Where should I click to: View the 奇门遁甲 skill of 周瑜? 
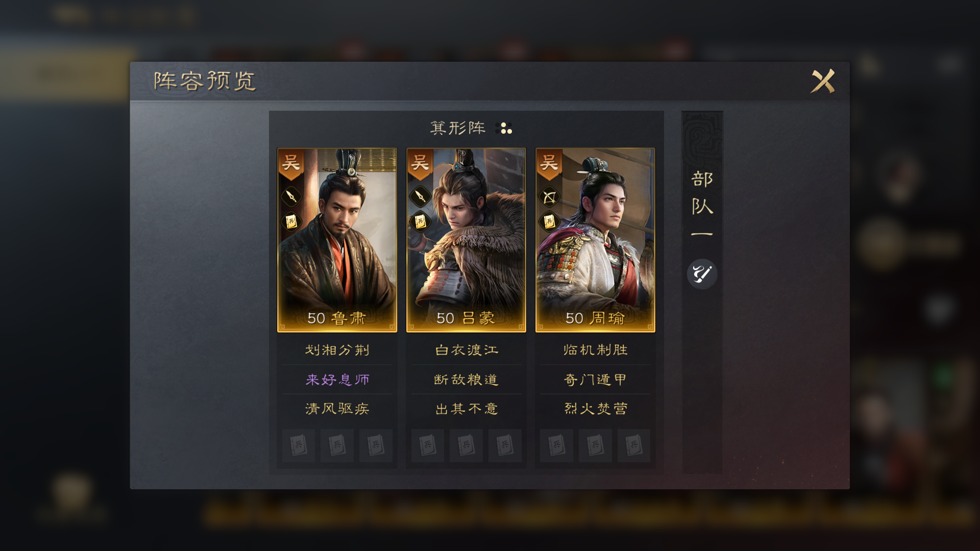pos(595,380)
